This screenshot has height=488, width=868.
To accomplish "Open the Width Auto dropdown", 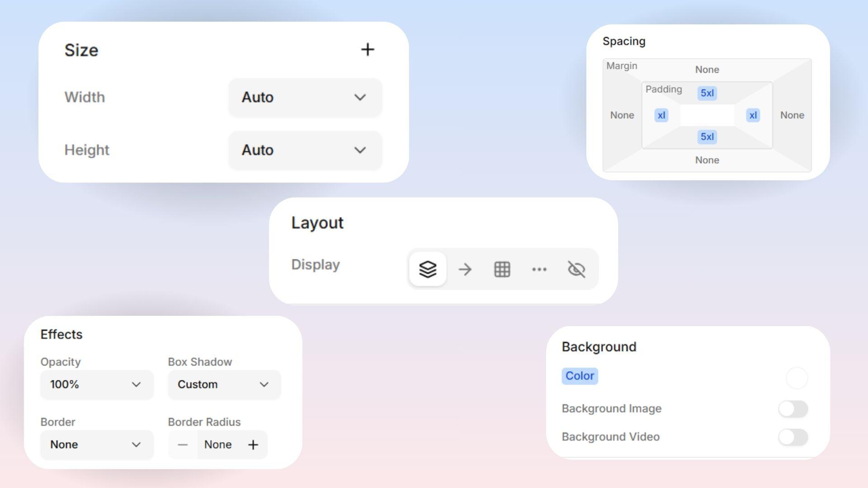I will (305, 97).
